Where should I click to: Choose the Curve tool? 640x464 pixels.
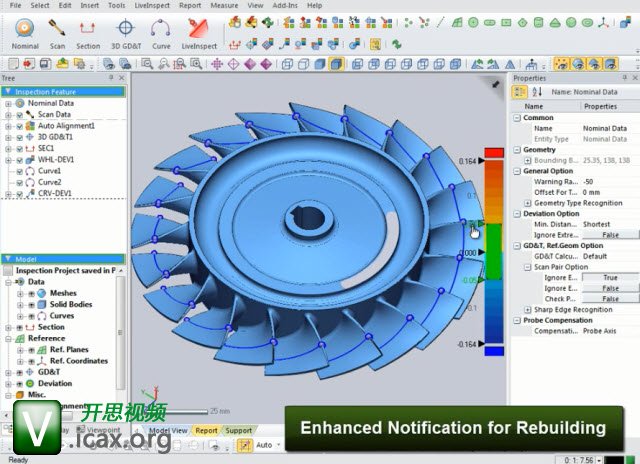click(159, 31)
